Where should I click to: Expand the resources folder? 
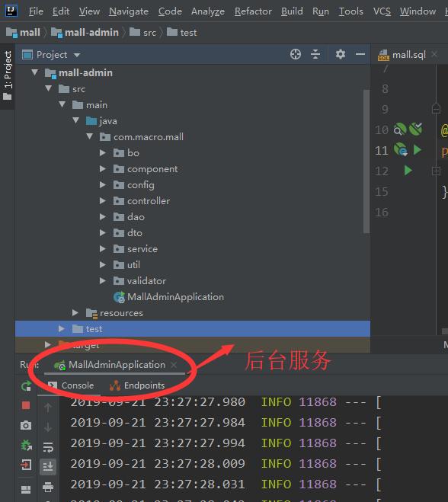coord(75,312)
